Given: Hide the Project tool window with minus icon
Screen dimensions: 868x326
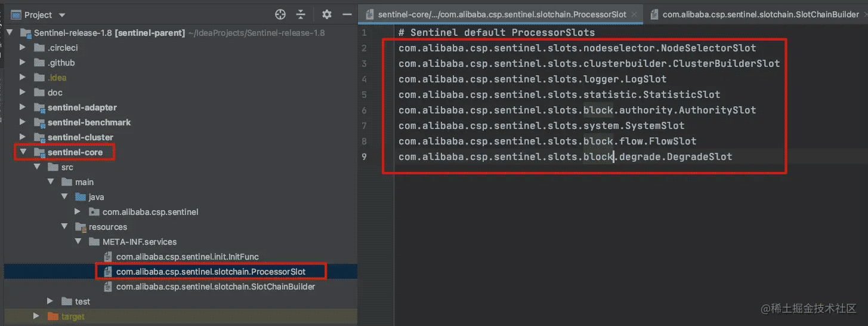Looking at the screenshot, I should 346,14.
